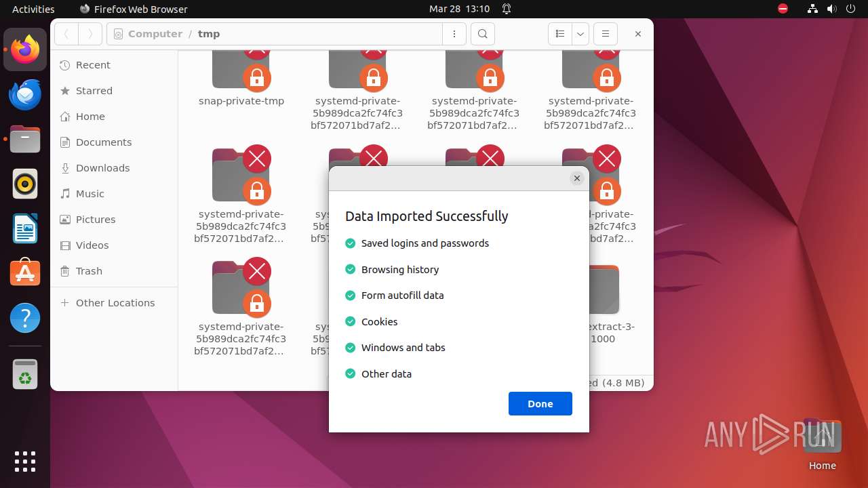
Task: Go to Home in the sidebar
Action: click(x=114, y=117)
